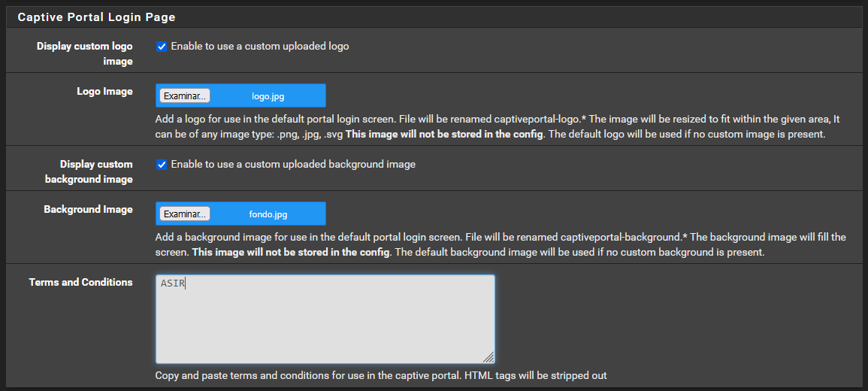
Task: Click Examinar button for Background Image
Action: [x=185, y=214]
